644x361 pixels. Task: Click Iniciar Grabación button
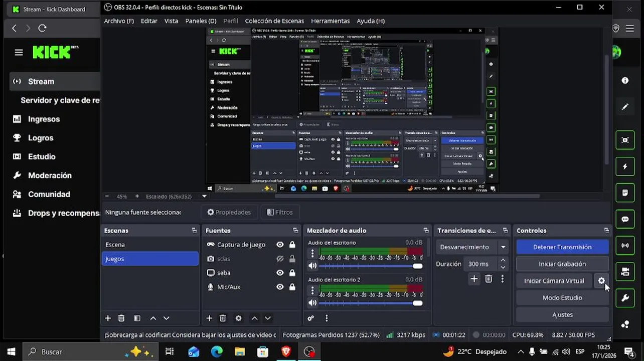562,264
